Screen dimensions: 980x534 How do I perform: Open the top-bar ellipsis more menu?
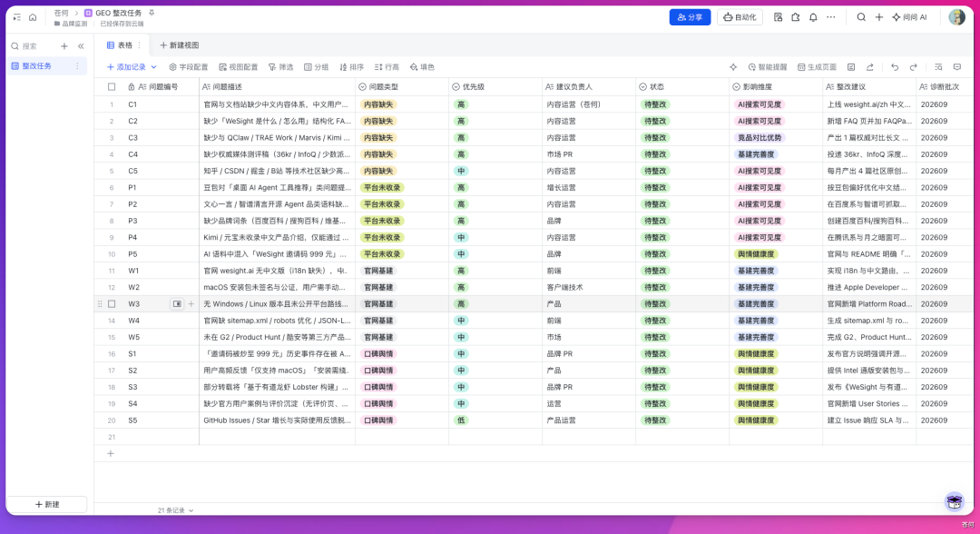click(830, 17)
